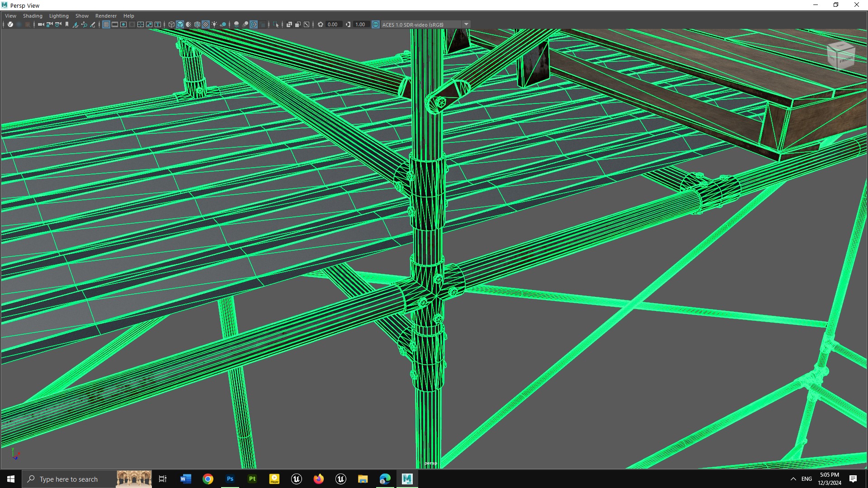868x488 pixels.
Task: Toggle Multisample Anti-aliasing icon
Action: (x=254, y=24)
